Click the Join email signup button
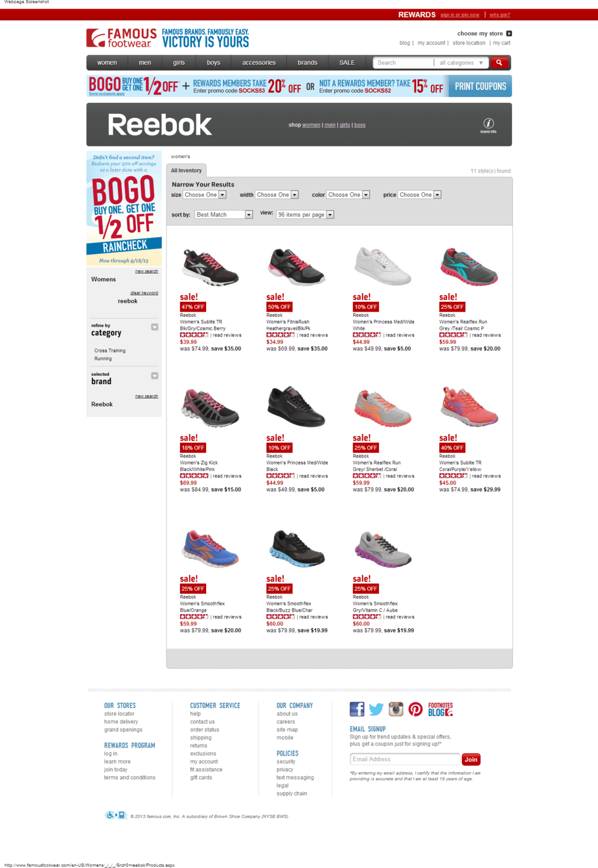The width and height of the screenshot is (598, 868). (471, 759)
